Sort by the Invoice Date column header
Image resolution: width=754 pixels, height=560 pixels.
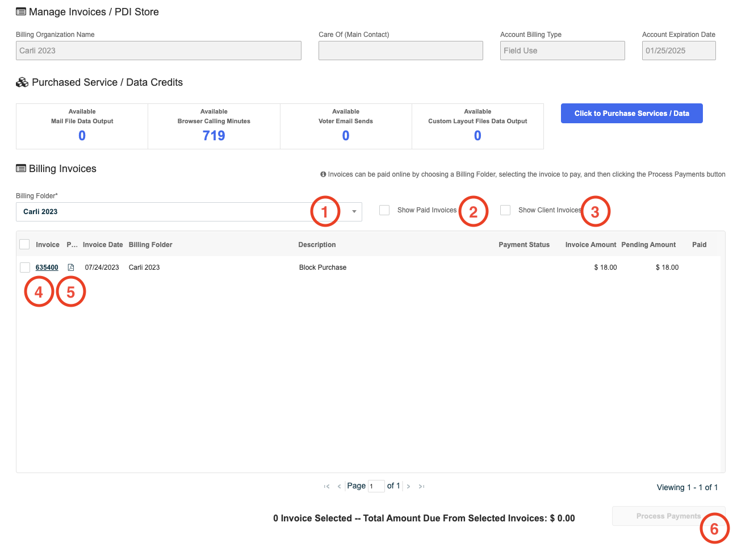click(103, 244)
